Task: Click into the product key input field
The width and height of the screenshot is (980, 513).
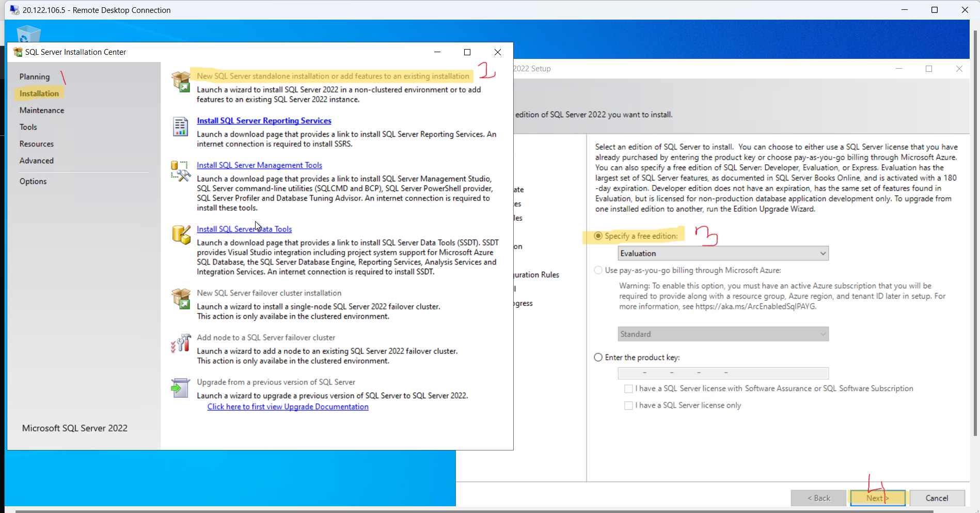Action: [x=723, y=373]
